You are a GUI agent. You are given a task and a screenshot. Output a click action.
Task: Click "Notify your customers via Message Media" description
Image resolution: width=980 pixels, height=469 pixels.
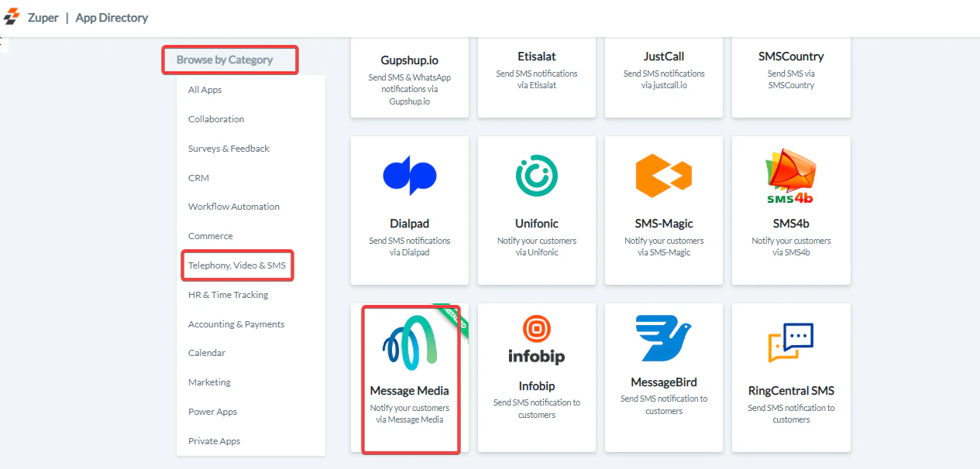[410, 413]
